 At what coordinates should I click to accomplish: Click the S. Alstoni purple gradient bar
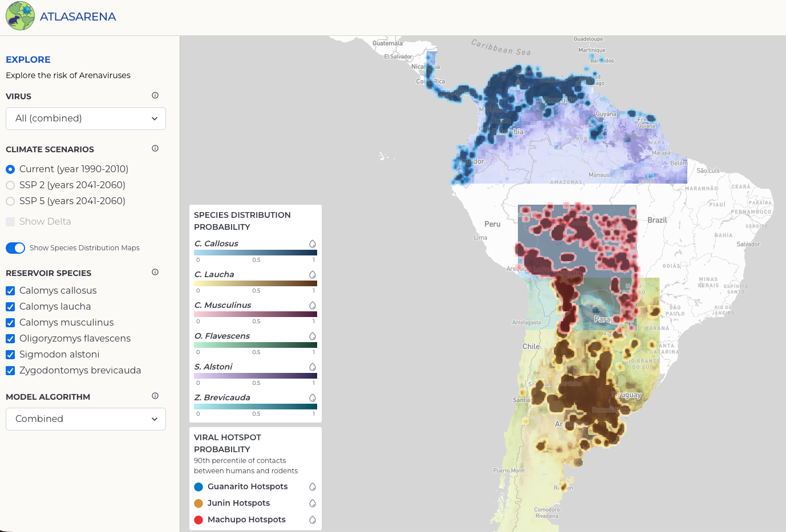pyautogui.click(x=256, y=376)
